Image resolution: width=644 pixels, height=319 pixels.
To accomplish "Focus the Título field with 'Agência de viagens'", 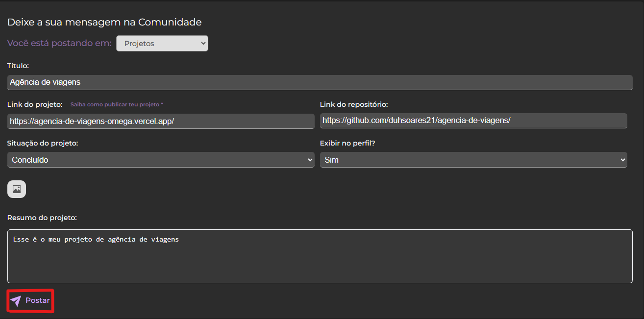I will (x=320, y=82).
